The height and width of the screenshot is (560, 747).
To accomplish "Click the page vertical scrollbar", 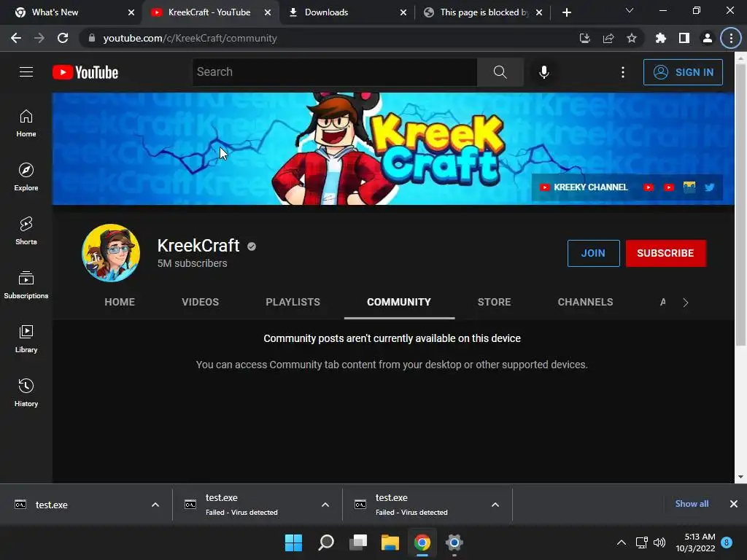I will (x=740, y=205).
